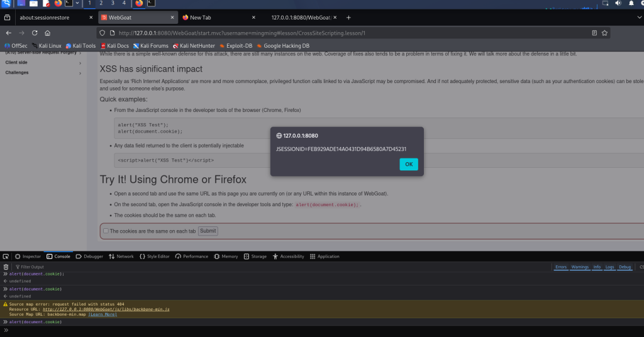Open the terminal launcher dropdown arrow
The height and width of the screenshot is (337, 644).
pyautogui.click(x=77, y=3)
